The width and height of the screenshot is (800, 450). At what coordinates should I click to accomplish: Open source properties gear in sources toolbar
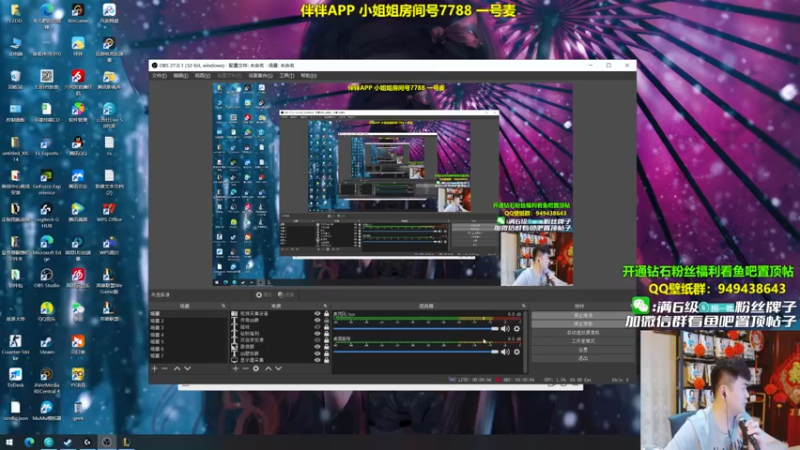click(256, 368)
